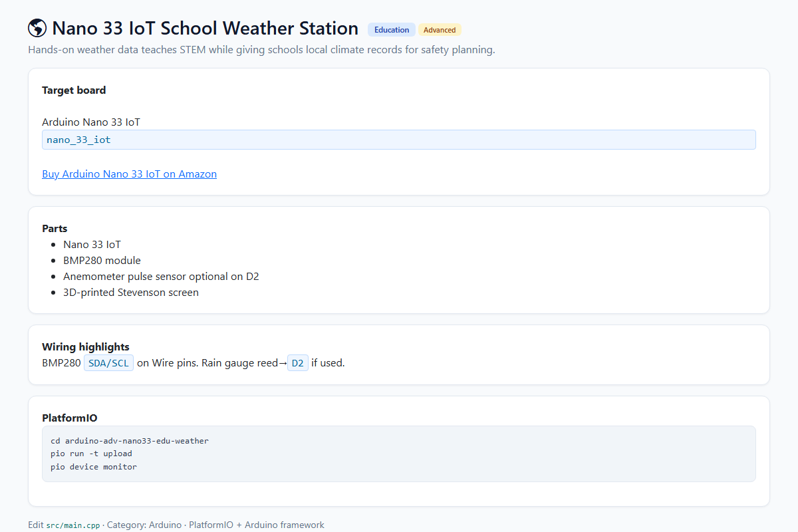Open Buy Arduino Nano 33 IoT on Amazon link
Image resolution: width=798 pixels, height=532 pixels.
tap(129, 174)
